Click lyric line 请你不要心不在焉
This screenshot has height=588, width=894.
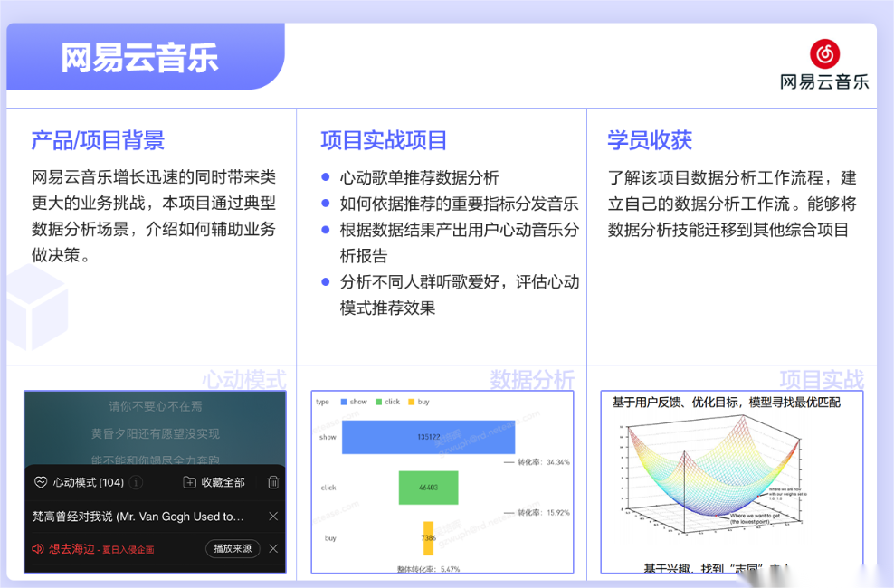[155, 406]
